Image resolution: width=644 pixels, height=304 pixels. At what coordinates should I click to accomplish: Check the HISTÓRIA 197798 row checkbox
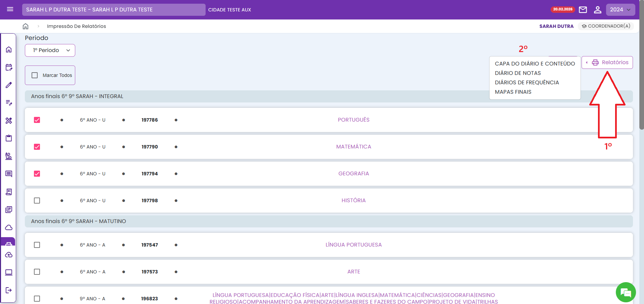[x=37, y=201]
